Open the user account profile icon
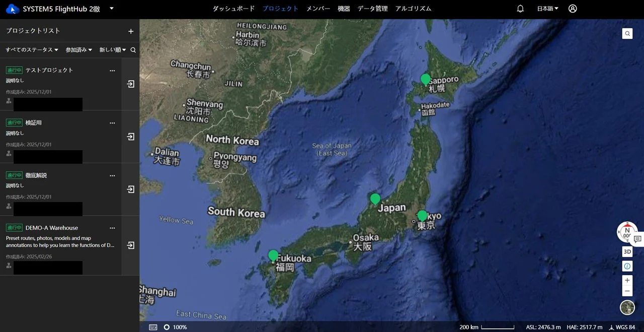Image resolution: width=644 pixels, height=332 pixels. (573, 9)
